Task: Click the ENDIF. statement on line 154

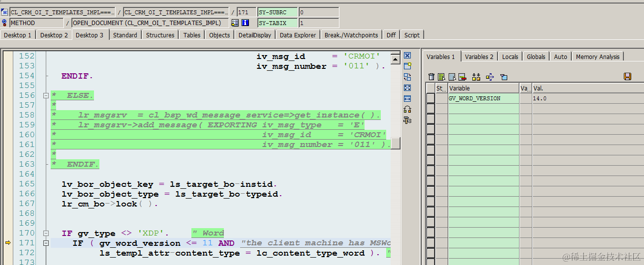Action: (77, 76)
